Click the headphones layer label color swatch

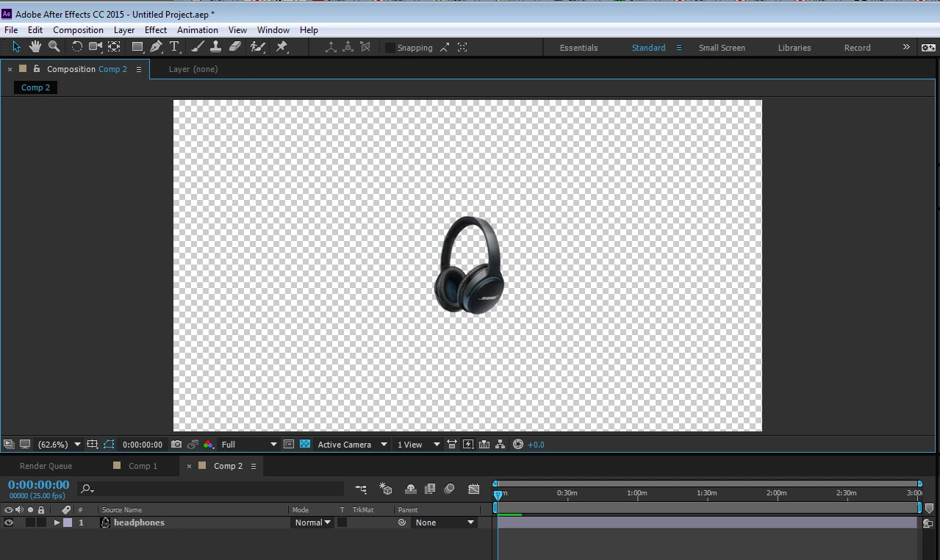(x=67, y=523)
